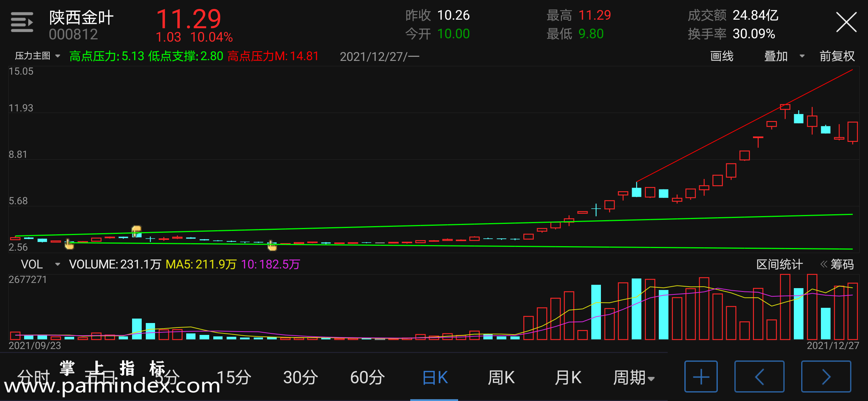Click the date 2021/12/27/一
The width and height of the screenshot is (868, 401).
[x=380, y=56]
